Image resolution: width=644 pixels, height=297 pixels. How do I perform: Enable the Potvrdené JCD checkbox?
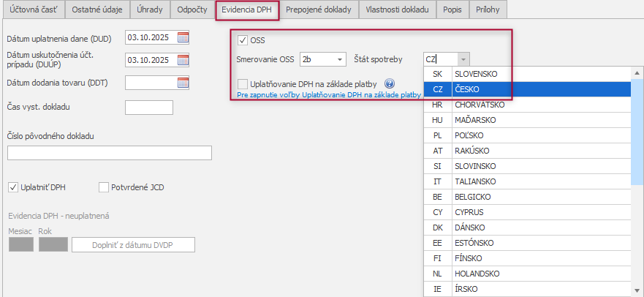[104, 187]
